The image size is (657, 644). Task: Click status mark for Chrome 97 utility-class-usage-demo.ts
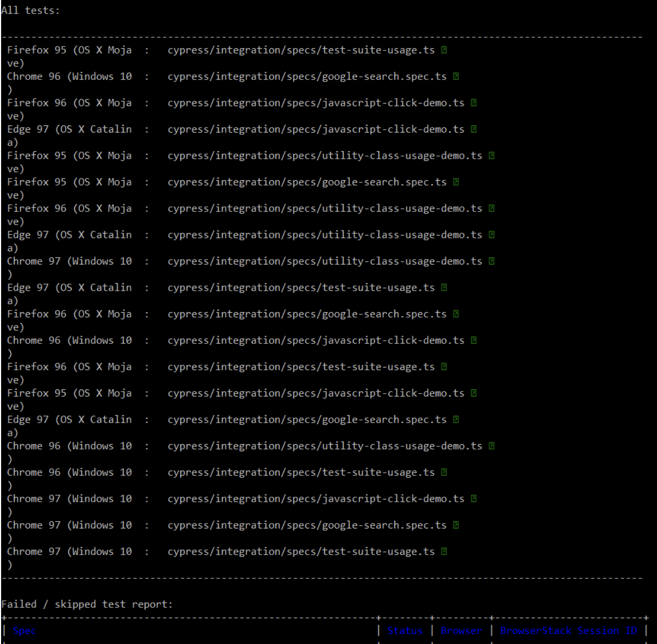[492, 261]
